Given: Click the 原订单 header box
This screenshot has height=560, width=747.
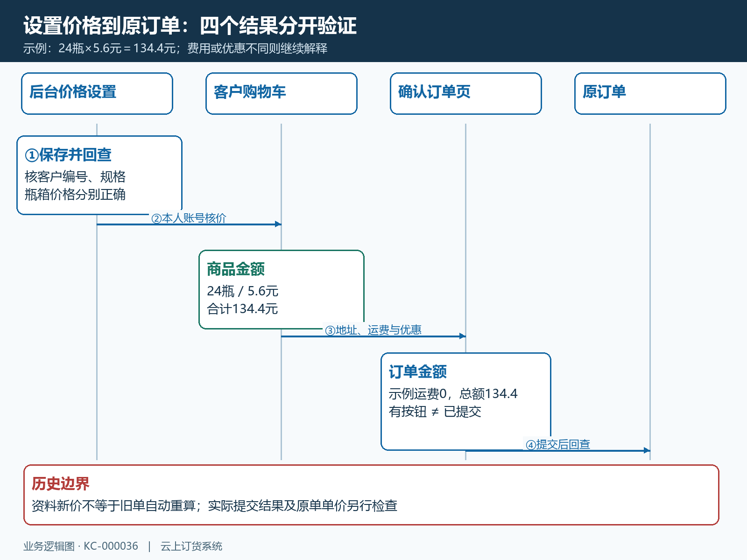Looking at the screenshot, I should tap(650, 93).
